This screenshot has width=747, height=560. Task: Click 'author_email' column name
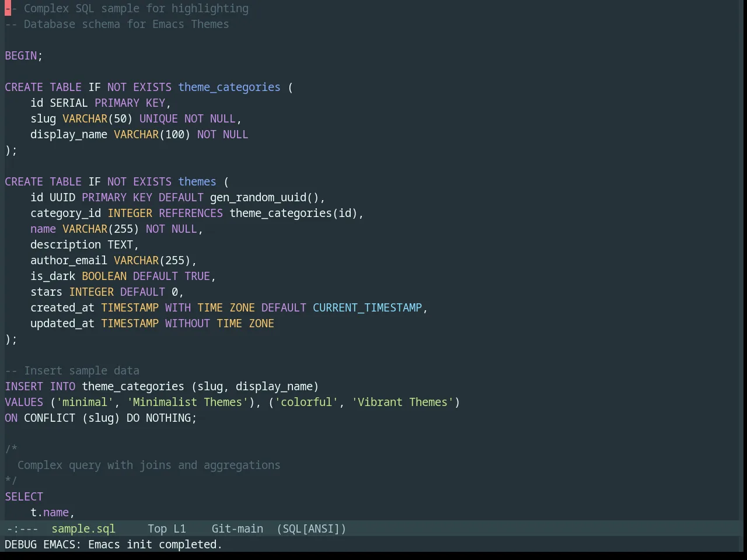[69, 260]
